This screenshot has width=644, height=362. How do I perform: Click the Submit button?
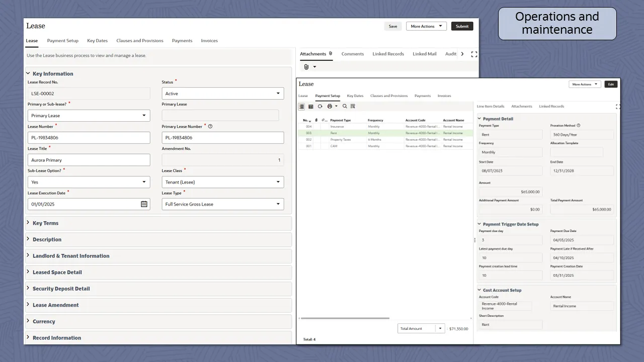pos(461,26)
